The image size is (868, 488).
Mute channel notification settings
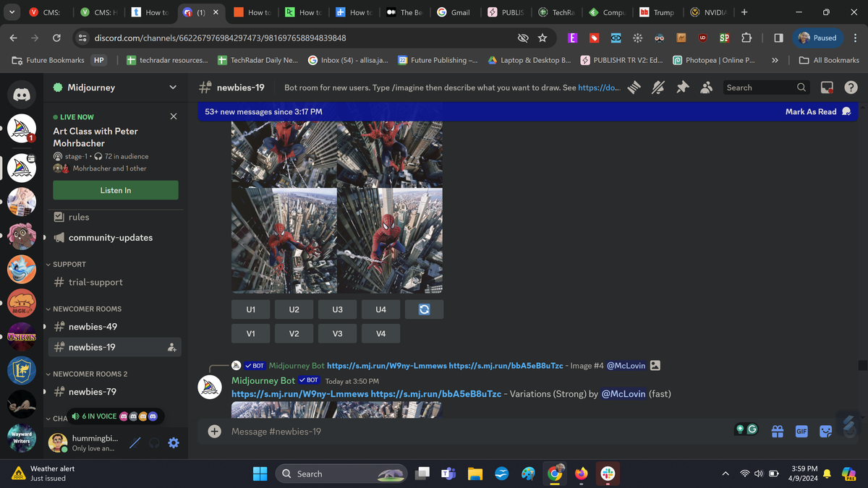tap(658, 87)
